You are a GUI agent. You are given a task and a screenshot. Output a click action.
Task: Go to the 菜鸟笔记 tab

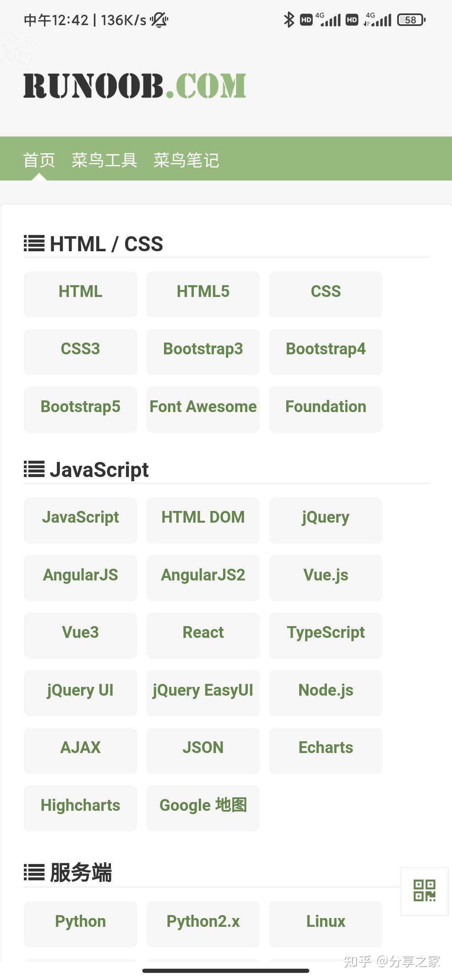186,160
